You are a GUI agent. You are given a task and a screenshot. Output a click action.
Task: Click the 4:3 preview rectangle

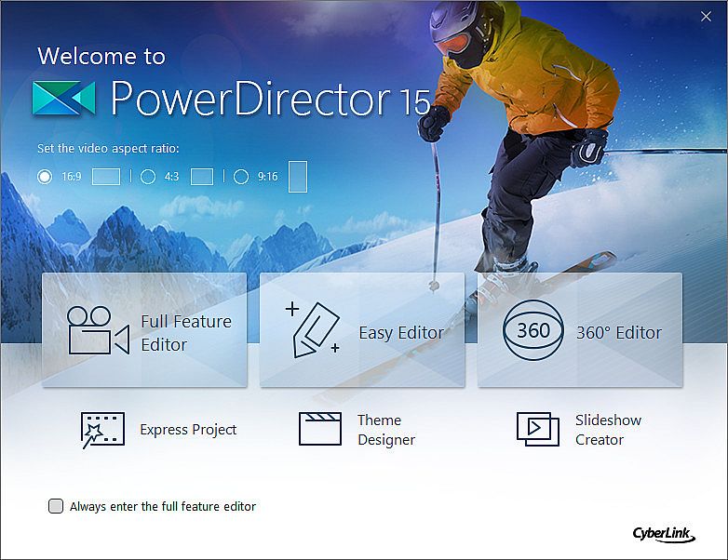pos(202,176)
